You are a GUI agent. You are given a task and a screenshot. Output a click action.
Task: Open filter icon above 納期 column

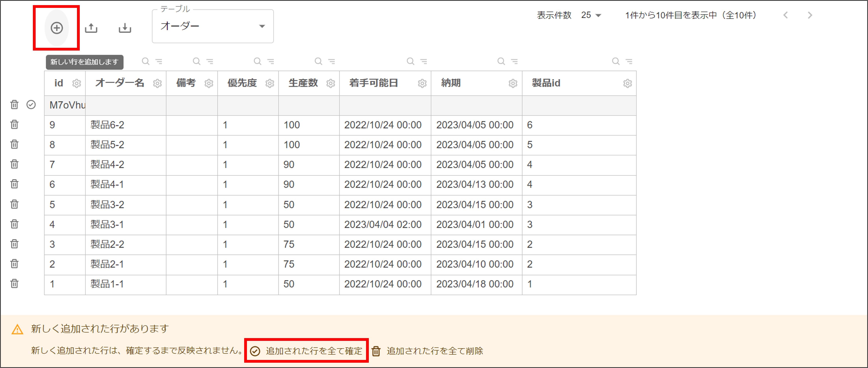[514, 61]
